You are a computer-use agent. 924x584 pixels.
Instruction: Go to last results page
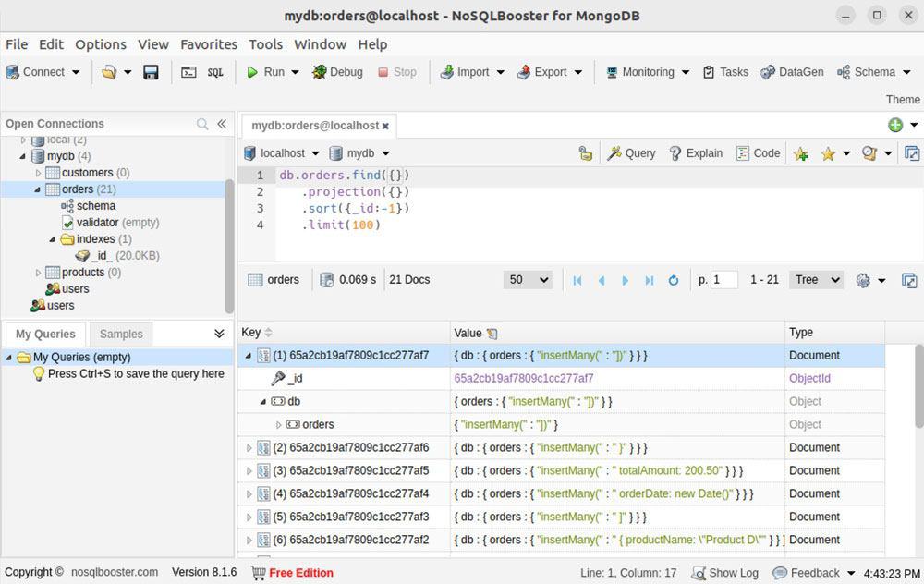coord(650,281)
